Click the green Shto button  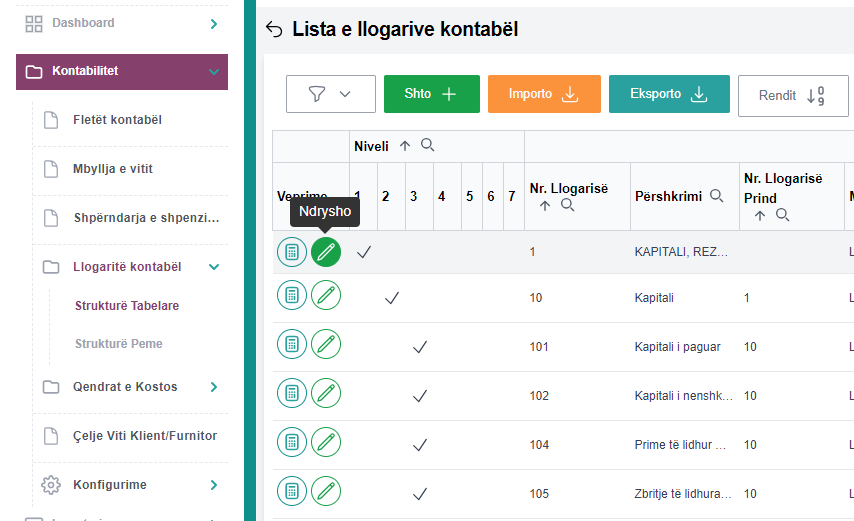(431, 94)
